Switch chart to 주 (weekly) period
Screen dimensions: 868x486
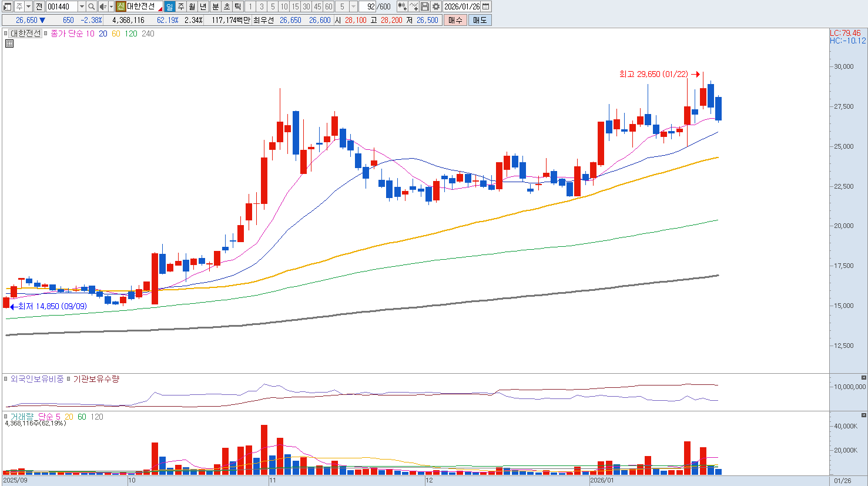coord(180,6)
